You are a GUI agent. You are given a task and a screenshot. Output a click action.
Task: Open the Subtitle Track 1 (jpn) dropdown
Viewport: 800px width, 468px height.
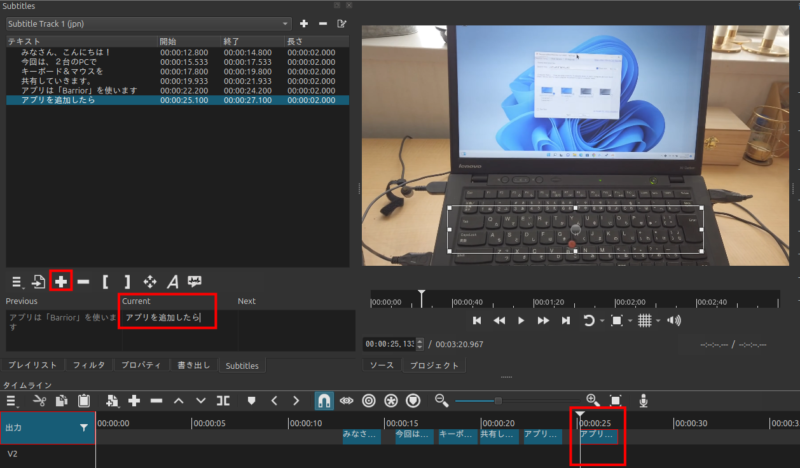(148, 23)
